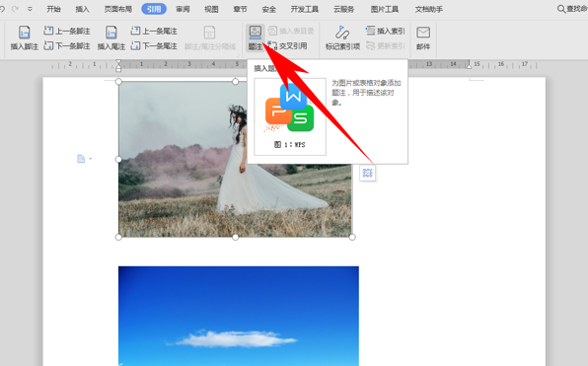Click the bottom-right resize handle of photo
Screen dimensions: 588x366
352,237
